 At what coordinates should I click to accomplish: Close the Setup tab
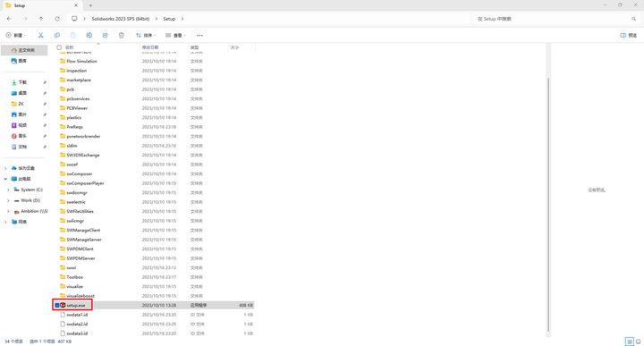[x=75, y=5]
